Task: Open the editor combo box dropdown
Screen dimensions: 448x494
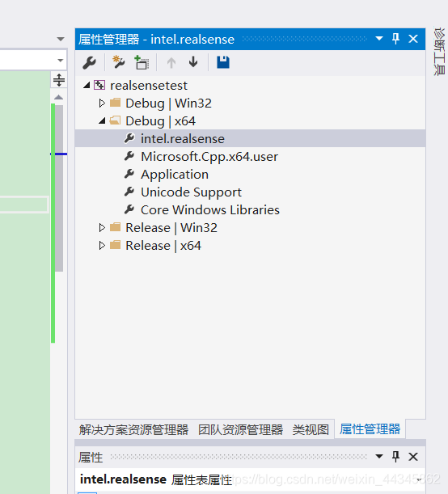Action: point(60,60)
